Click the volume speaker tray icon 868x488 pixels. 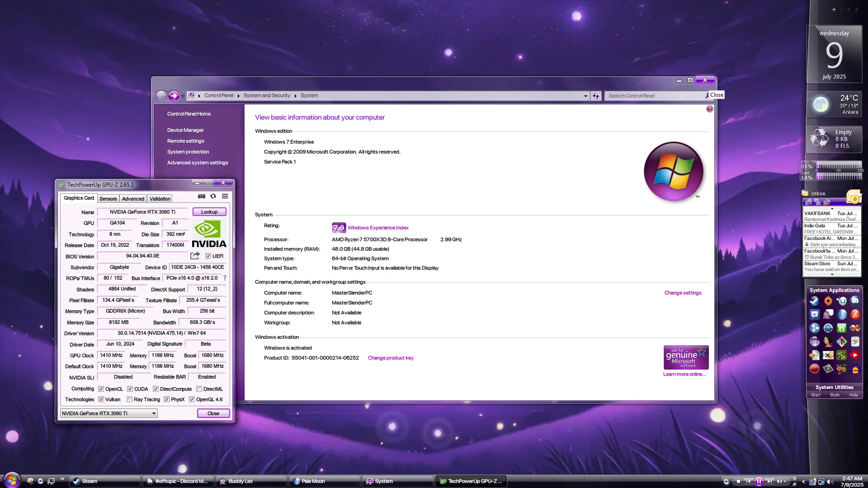pyautogui.click(x=830, y=482)
